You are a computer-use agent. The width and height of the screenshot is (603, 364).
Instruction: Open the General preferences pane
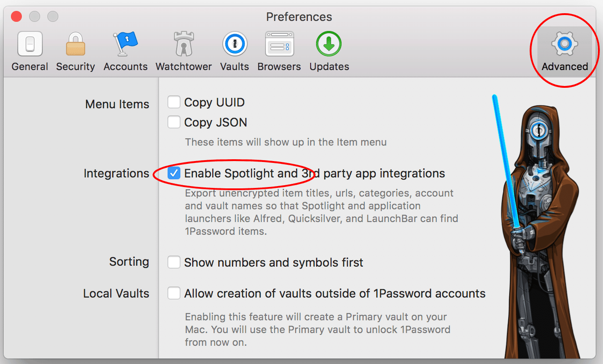pos(30,51)
